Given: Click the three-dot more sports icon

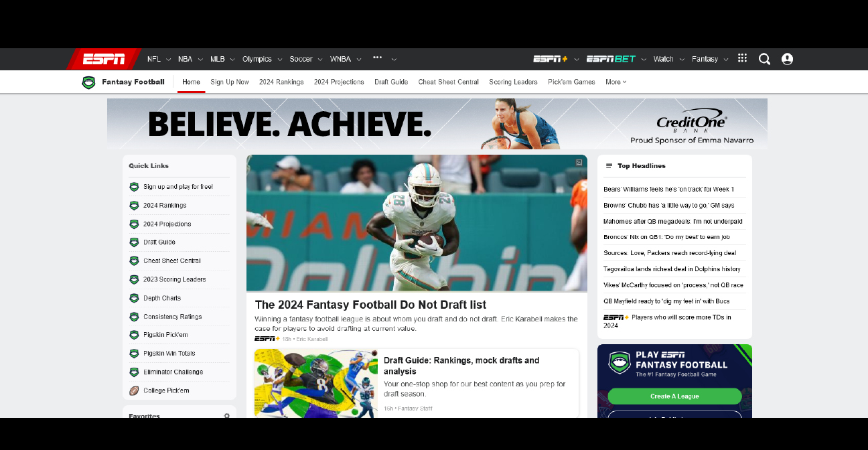Looking at the screenshot, I should (x=377, y=58).
